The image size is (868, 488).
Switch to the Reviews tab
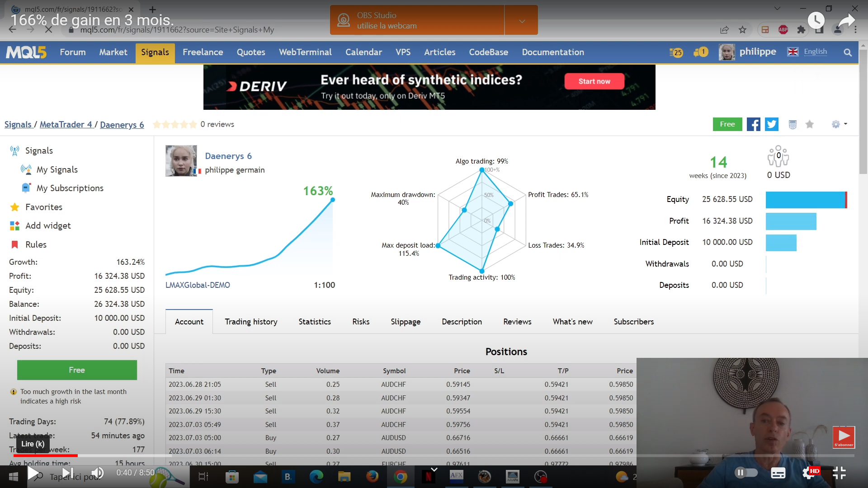coord(517,322)
